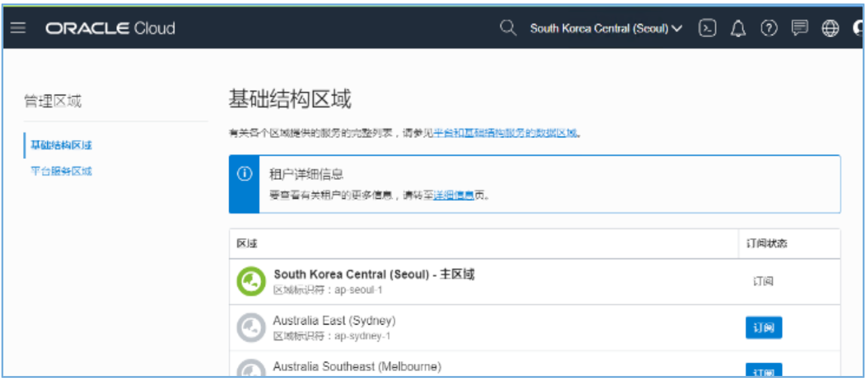Screen dimensions: 868x380
Task: Click the 区域 column header
Action: 247,243
